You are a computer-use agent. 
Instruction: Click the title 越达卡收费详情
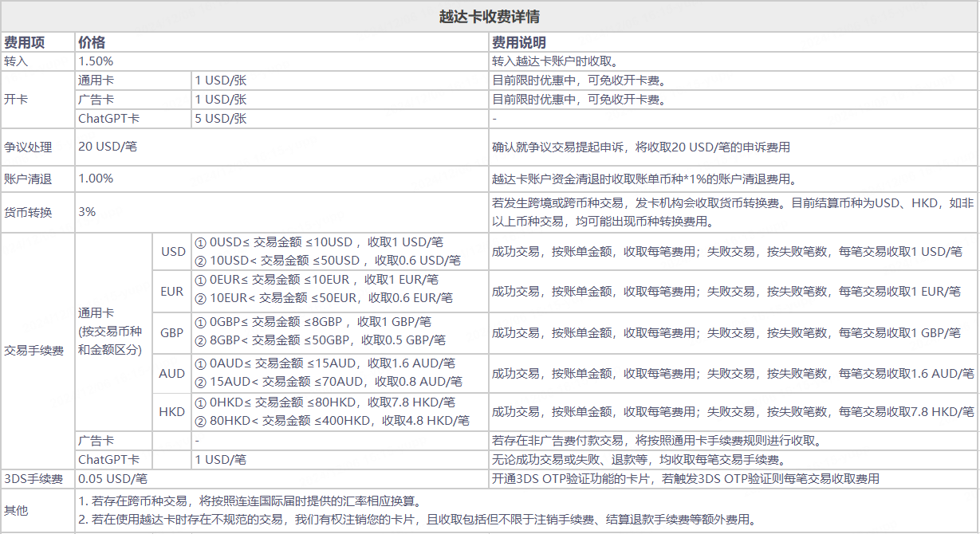click(x=490, y=17)
